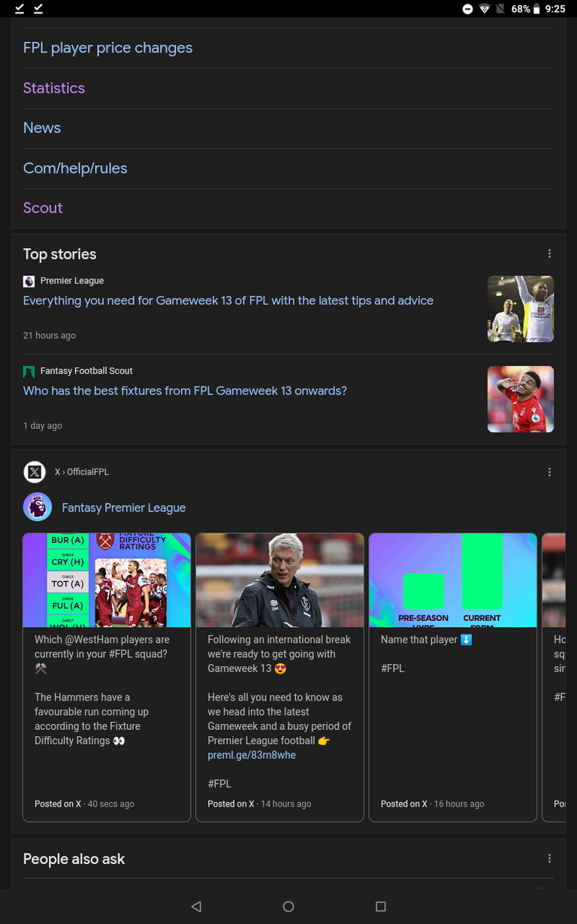Tap the Fantasy Football Scout favicon

click(29, 371)
